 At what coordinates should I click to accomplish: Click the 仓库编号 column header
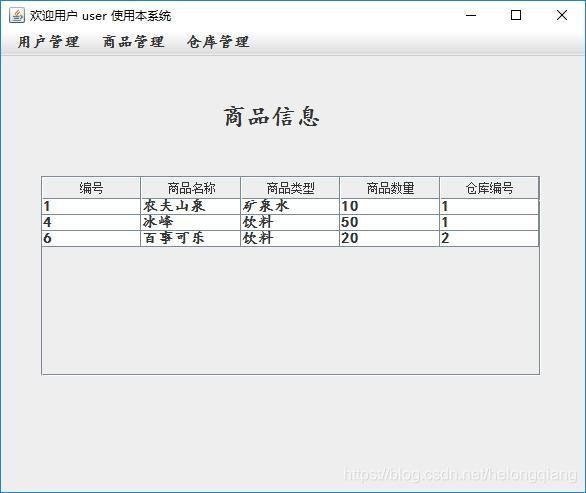coord(489,188)
